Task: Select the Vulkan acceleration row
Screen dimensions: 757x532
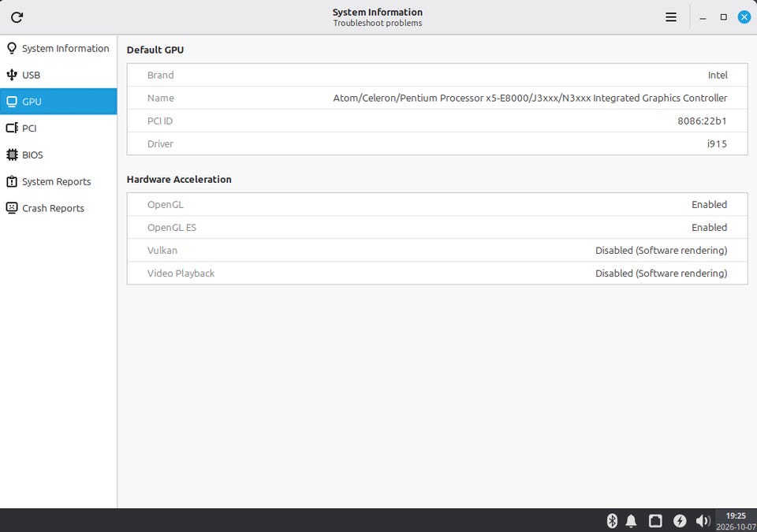Action: [437, 250]
